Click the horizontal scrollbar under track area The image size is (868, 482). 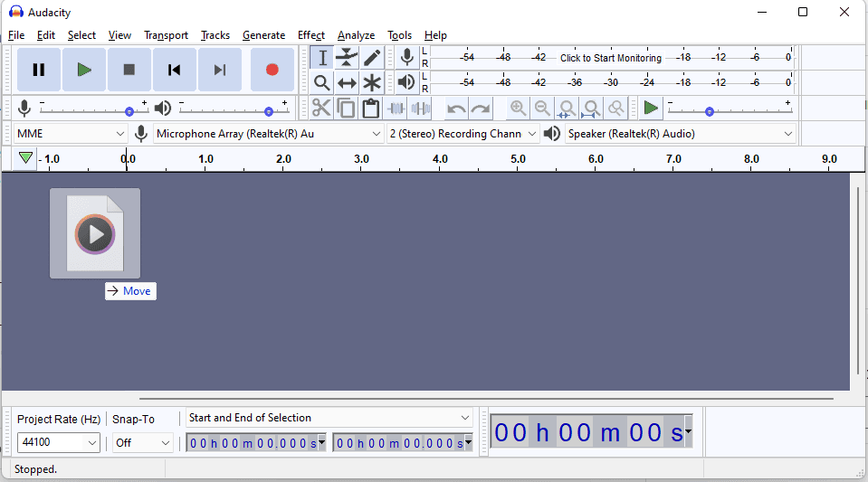click(486, 398)
